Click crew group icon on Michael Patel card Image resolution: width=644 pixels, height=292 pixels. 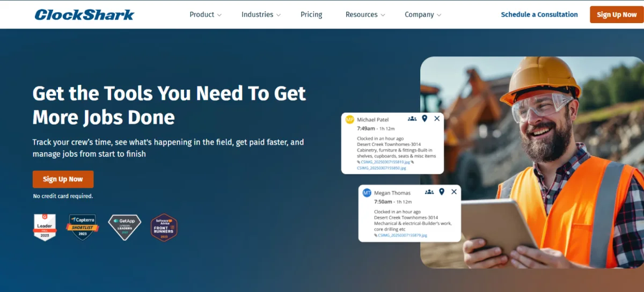click(412, 119)
